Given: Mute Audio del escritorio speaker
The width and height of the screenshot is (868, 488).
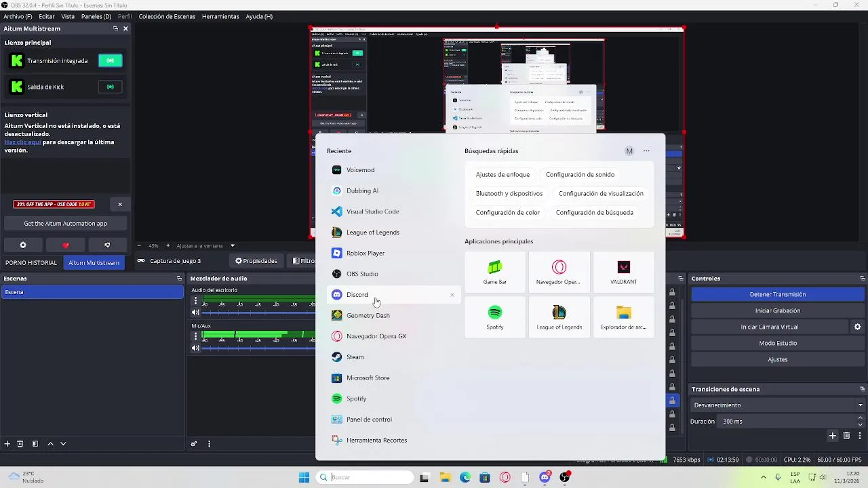Looking at the screenshot, I should pos(196,312).
